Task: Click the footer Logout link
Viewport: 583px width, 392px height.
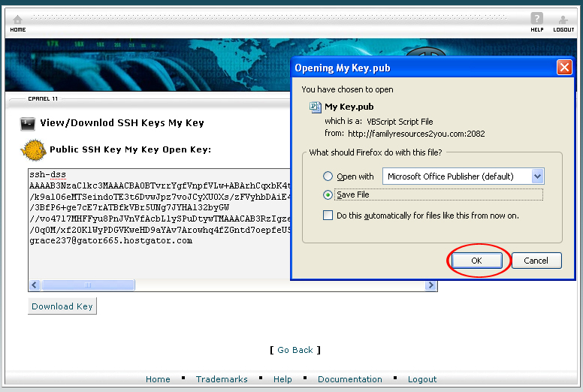Action: click(422, 379)
